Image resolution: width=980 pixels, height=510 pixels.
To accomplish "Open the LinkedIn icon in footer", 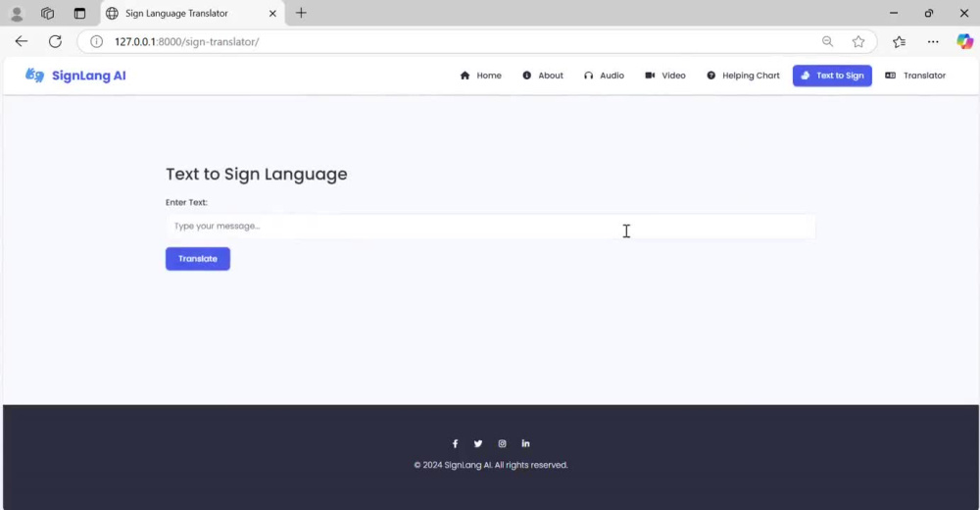I will (x=525, y=443).
